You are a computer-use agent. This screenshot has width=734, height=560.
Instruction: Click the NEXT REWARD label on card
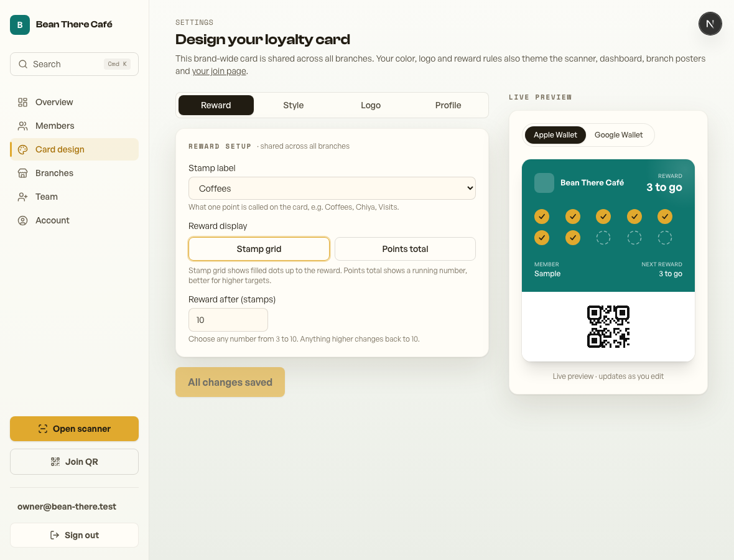[661, 264]
